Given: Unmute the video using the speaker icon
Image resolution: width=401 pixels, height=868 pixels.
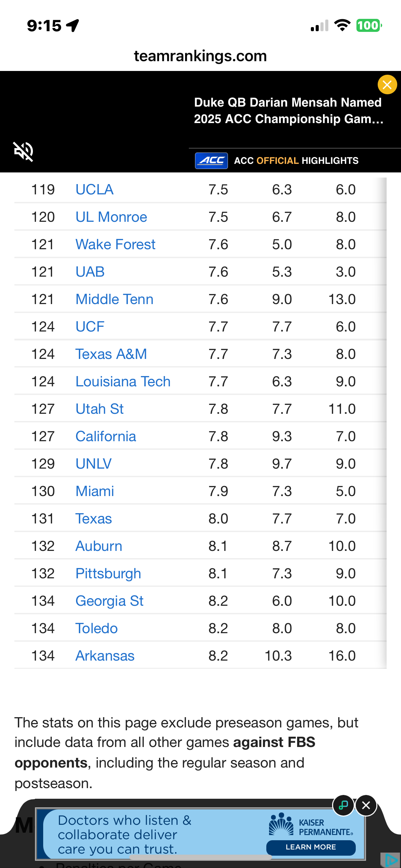Looking at the screenshot, I should 23,151.
